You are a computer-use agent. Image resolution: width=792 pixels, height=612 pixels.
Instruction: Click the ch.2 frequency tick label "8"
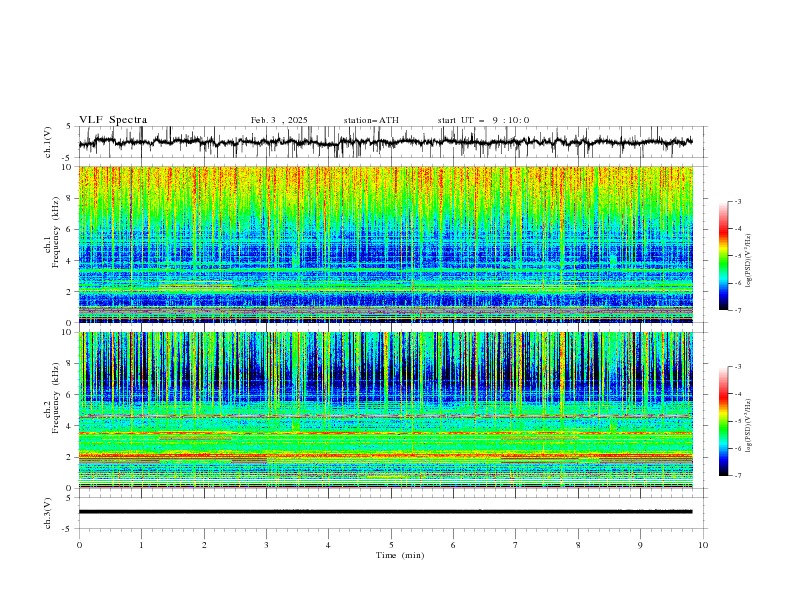[71, 364]
